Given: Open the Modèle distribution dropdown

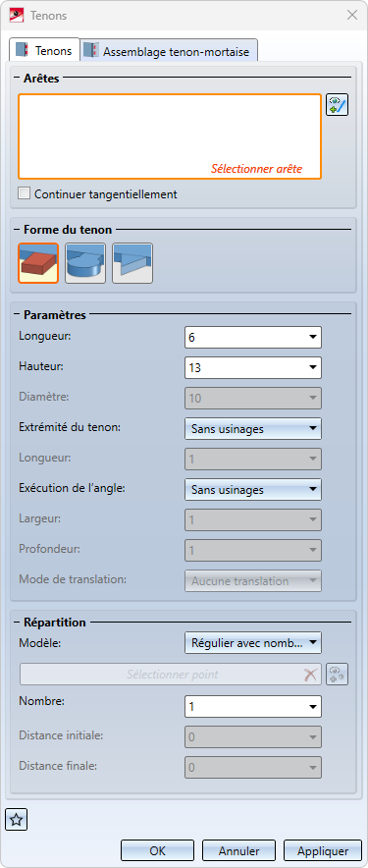Looking at the screenshot, I should point(253,643).
